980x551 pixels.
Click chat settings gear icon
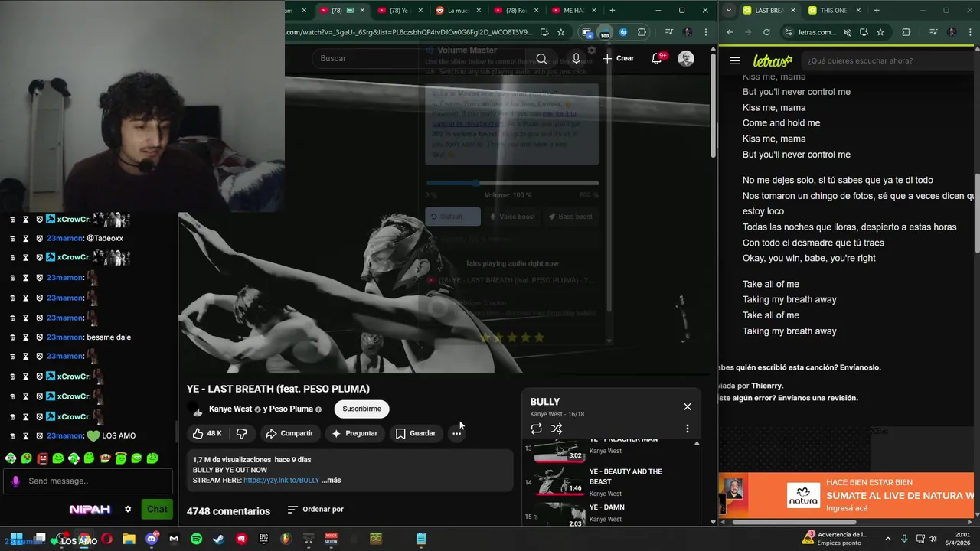(x=128, y=509)
